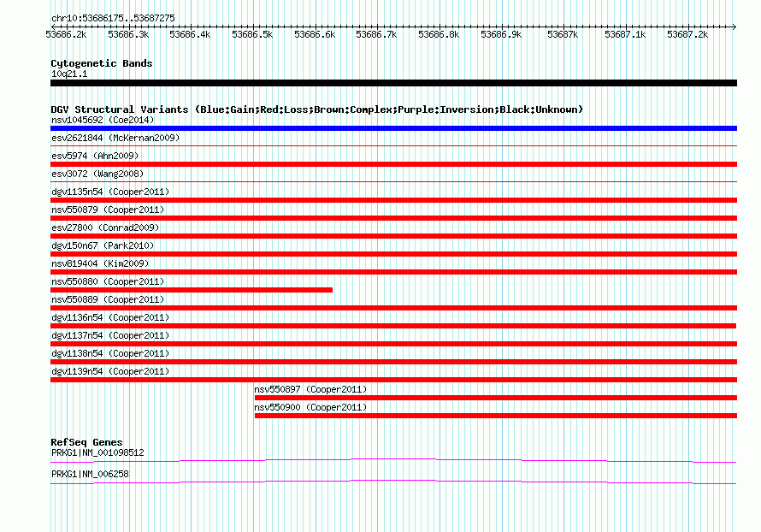Click the dgv1135n54 (Cooper2011) label
Viewport: 761px width, 532px height.
[x=110, y=192]
